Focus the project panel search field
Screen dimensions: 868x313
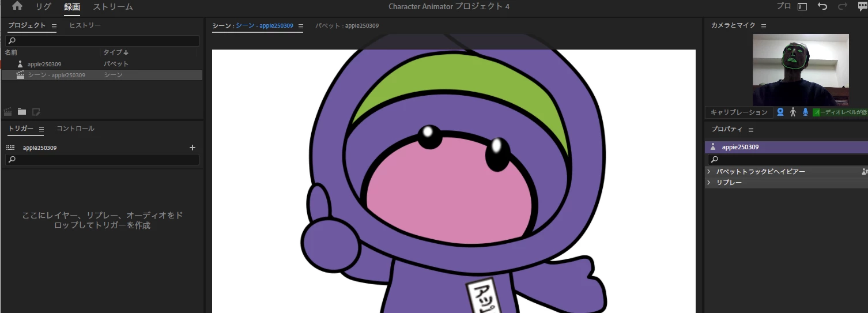[x=102, y=41]
